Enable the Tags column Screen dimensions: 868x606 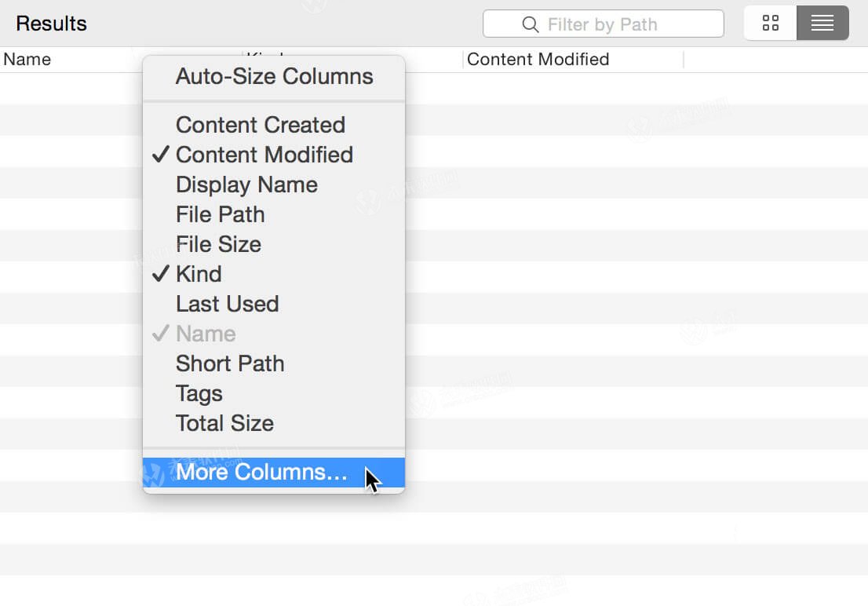tap(199, 393)
